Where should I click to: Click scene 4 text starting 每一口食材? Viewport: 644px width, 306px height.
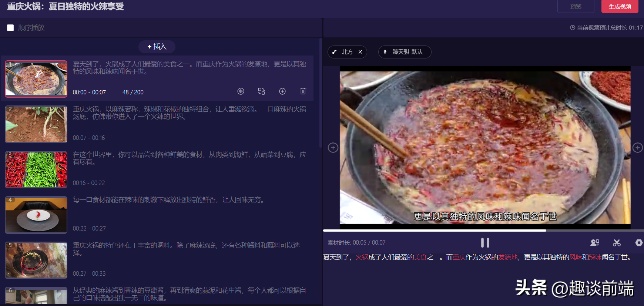tap(169, 200)
